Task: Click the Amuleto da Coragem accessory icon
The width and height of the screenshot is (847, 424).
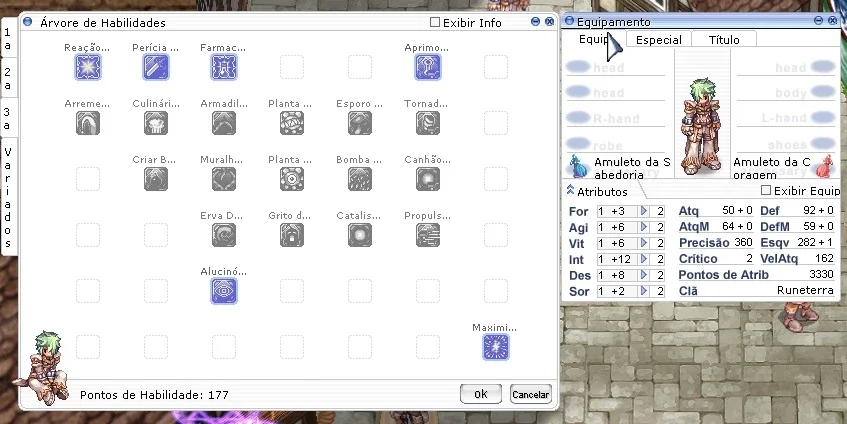Action: [825, 166]
